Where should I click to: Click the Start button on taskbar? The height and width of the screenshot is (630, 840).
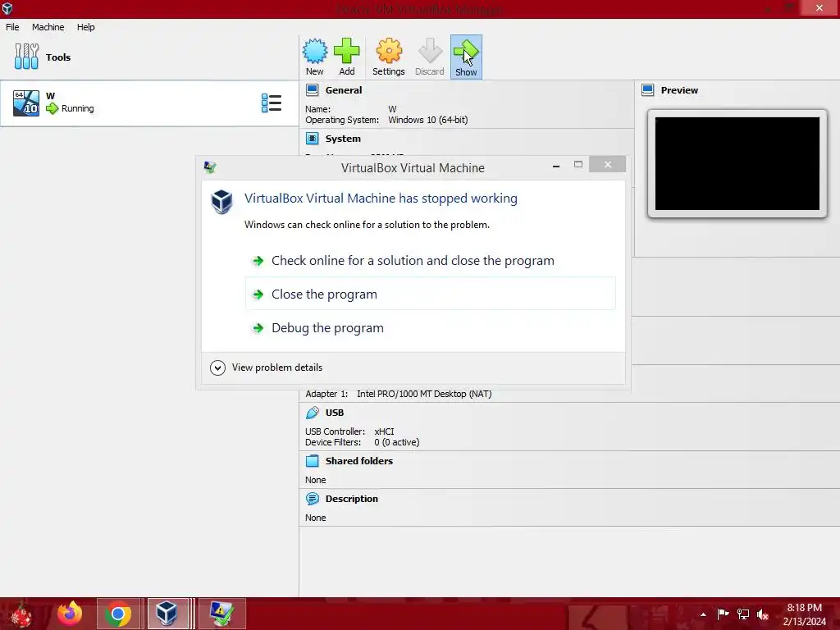tap(21, 614)
